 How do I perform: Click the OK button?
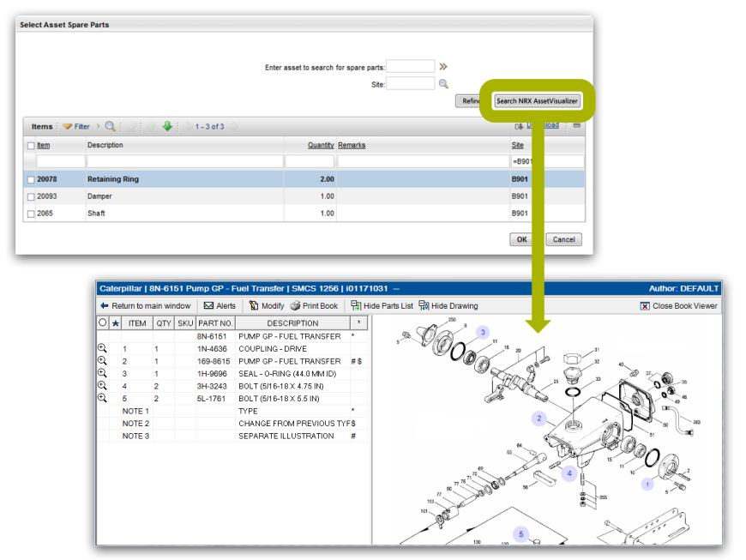click(522, 239)
